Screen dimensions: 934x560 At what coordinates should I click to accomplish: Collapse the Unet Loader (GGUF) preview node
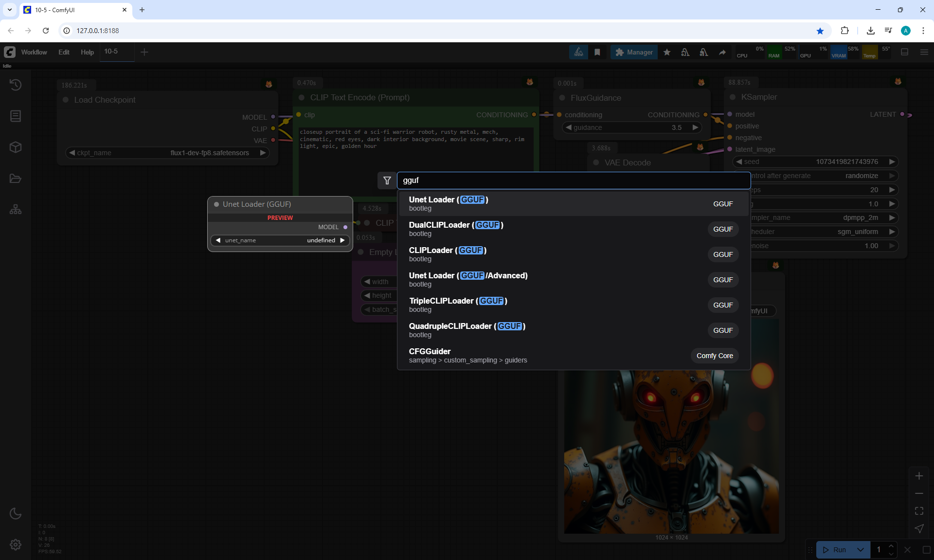(216, 204)
